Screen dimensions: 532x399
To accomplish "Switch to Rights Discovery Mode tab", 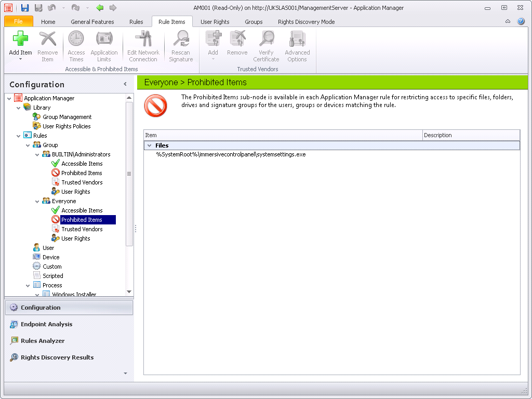I will click(x=306, y=22).
